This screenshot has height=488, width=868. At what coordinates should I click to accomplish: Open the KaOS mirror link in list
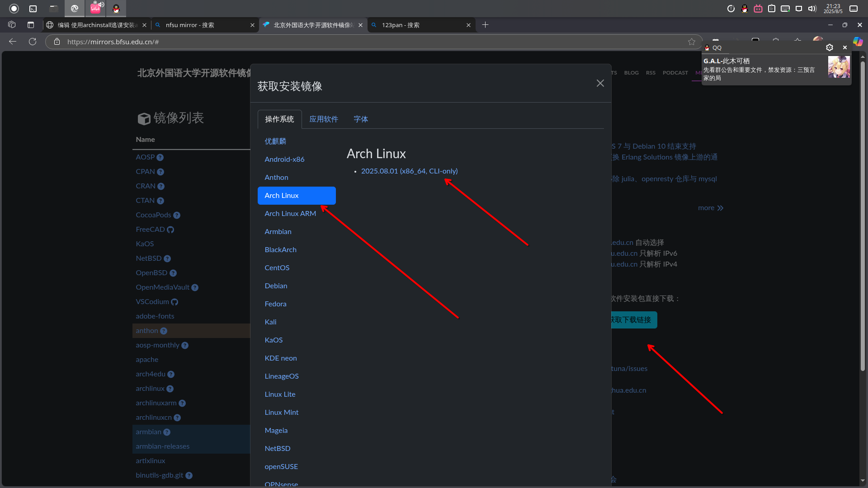[x=145, y=244]
